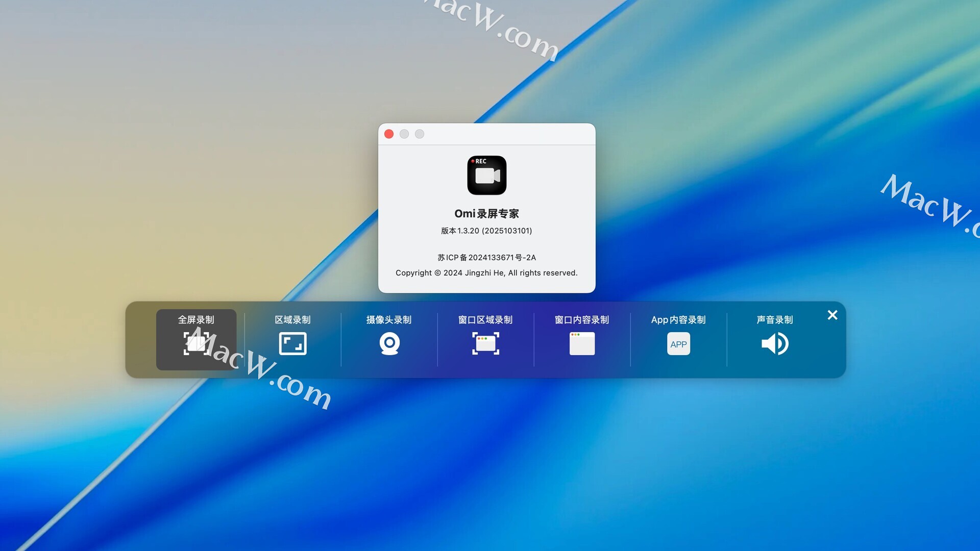Click the version 1.3.20 text
This screenshot has height=551, width=980.
pos(486,231)
